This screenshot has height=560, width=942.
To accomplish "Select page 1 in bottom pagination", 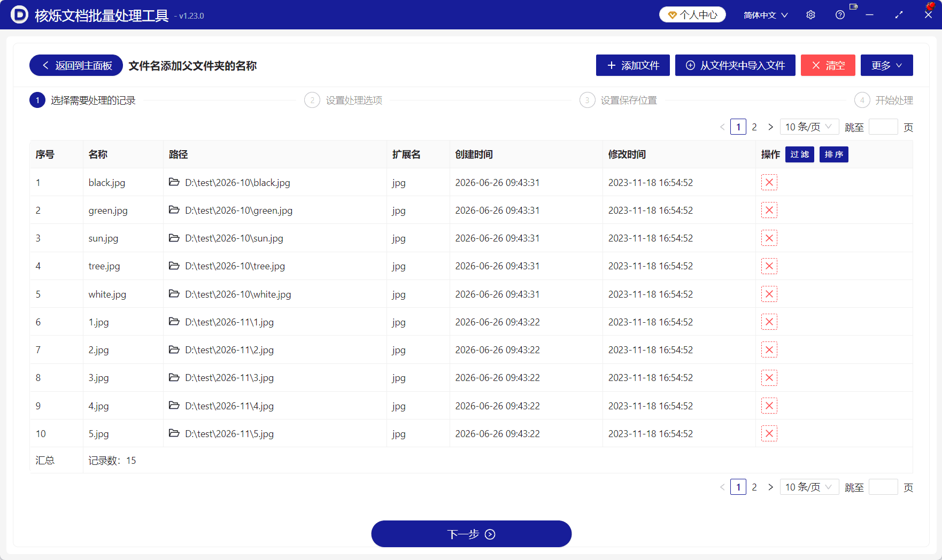I will click(x=738, y=487).
